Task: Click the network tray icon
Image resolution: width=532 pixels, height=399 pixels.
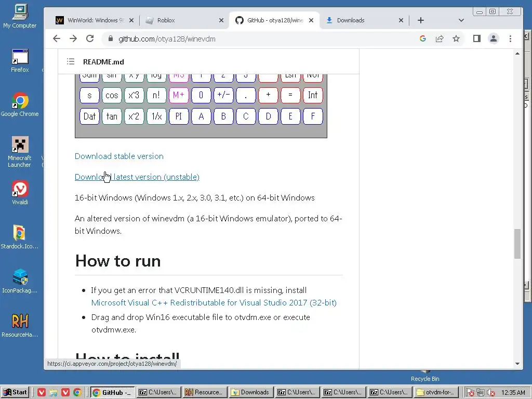Action: (x=481, y=393)
